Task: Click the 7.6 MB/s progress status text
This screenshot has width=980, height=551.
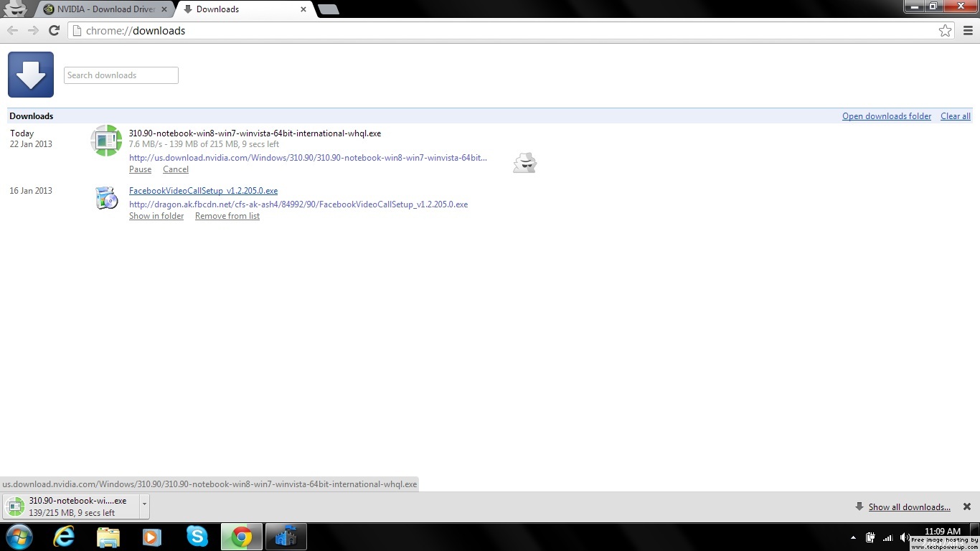Action: 204,144
